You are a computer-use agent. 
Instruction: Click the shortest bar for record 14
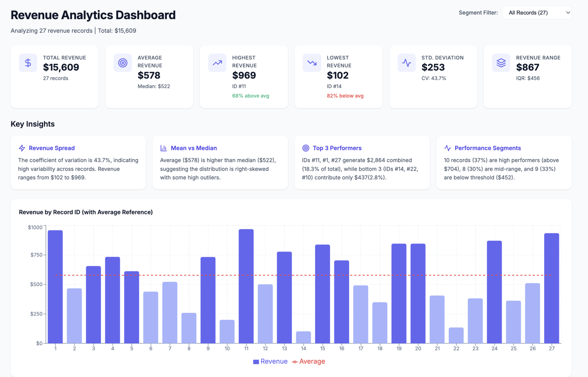click(x=303, y=337)
